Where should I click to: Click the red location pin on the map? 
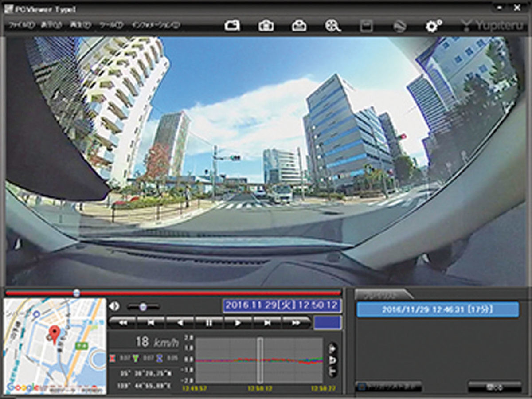pos(54,334)
